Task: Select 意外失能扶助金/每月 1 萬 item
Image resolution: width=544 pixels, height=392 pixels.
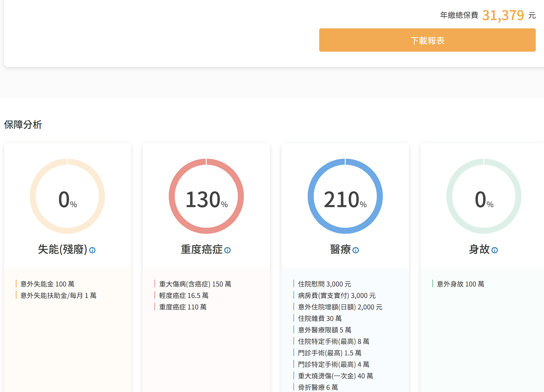Action: [58, 295]
